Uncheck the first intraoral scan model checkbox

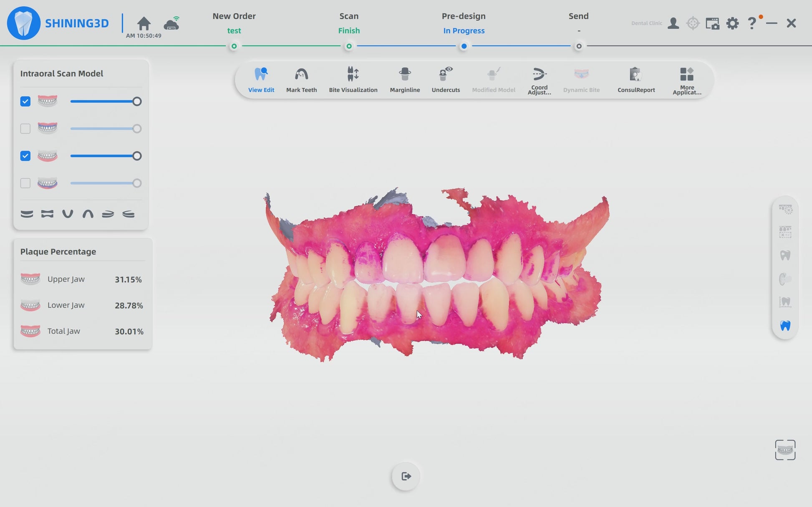coord(25,101)
